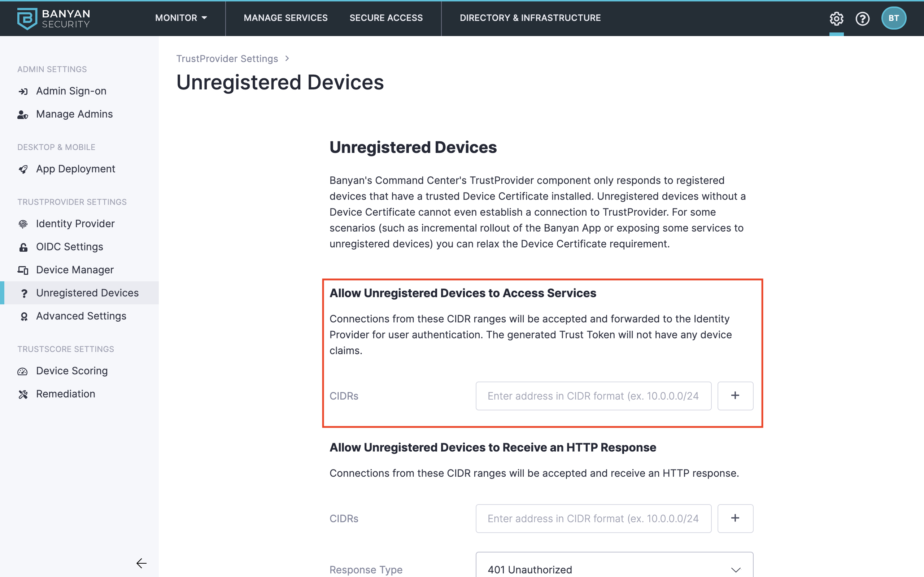Viewport: 924px width, 577px height.
Task: Click the Remediation tools icon
Action: (x=23, y=394)
